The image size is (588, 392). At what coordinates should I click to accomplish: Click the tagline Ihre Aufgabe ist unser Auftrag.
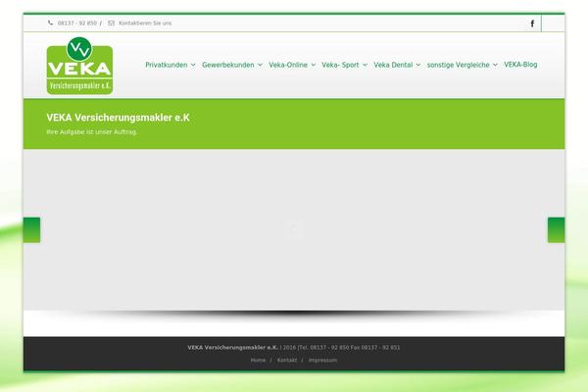(92, 132)
